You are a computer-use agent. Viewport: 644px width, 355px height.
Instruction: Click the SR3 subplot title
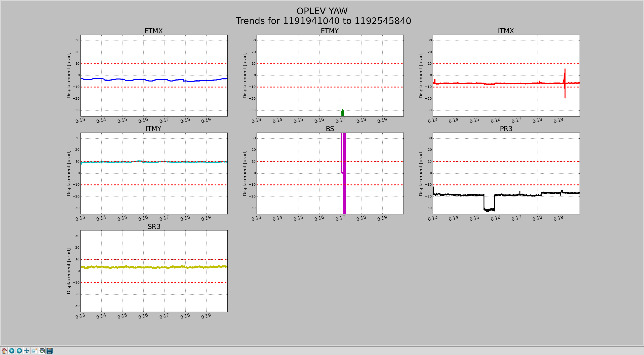(154, 227)
